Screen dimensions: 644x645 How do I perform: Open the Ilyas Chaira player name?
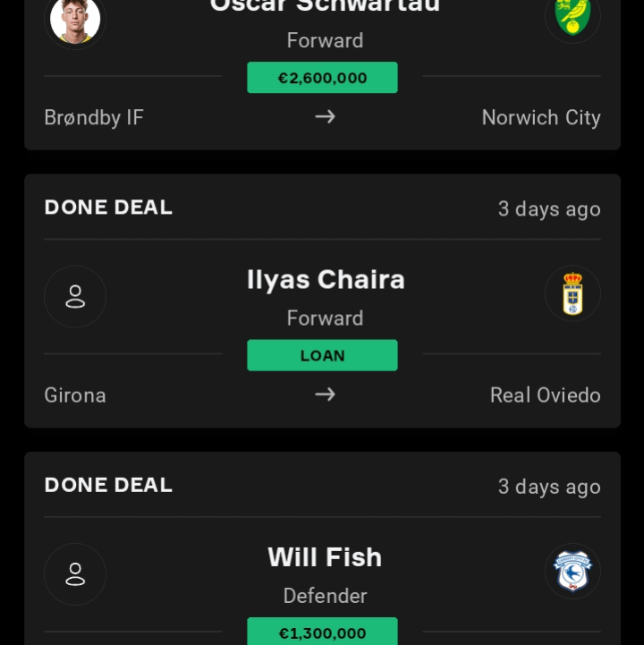(326, 280)
